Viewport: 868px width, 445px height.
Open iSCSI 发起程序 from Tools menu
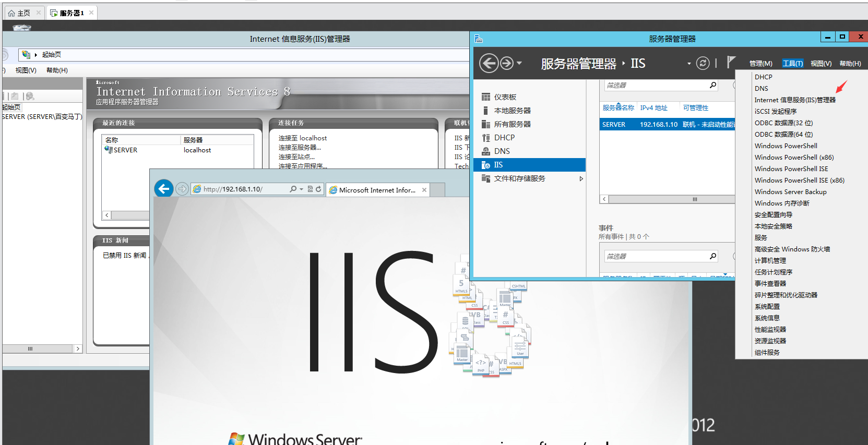click(x=776, y=111)
